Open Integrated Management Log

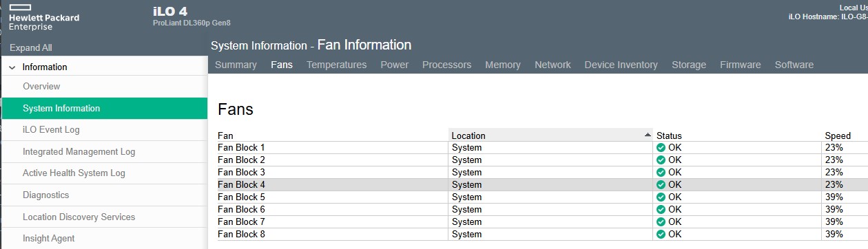[104, 152]
